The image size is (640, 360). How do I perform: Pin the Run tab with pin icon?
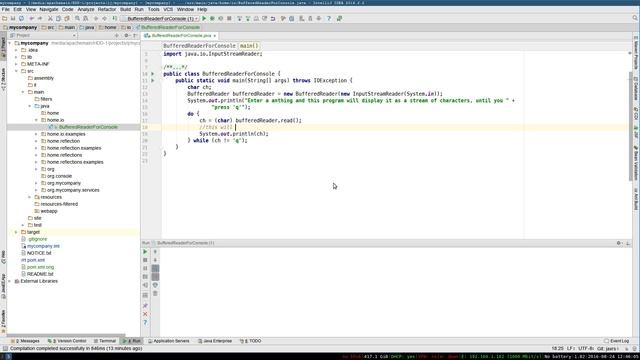point(145,306)
